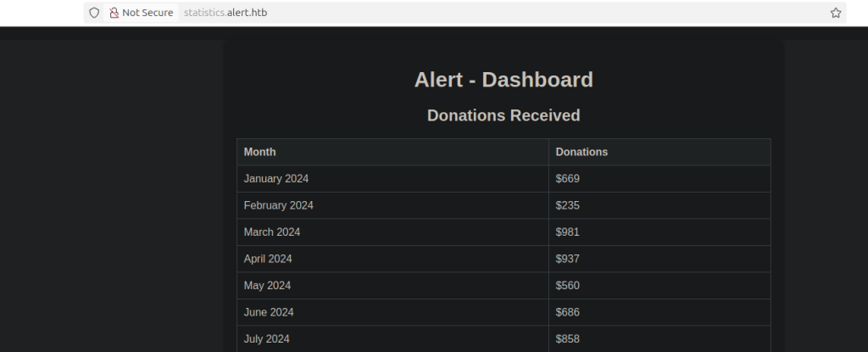Click the $981 donation amount

pos(568,232)
